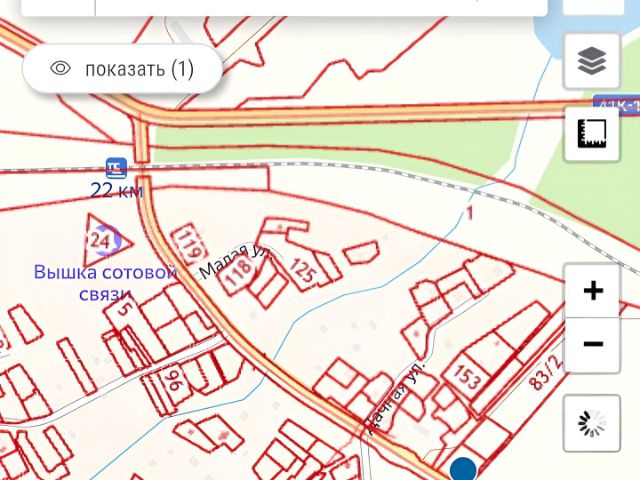This screenshot has height=480, width=640.
Task: Zoom out with the minus button
Action: click(x=593, y=344)
